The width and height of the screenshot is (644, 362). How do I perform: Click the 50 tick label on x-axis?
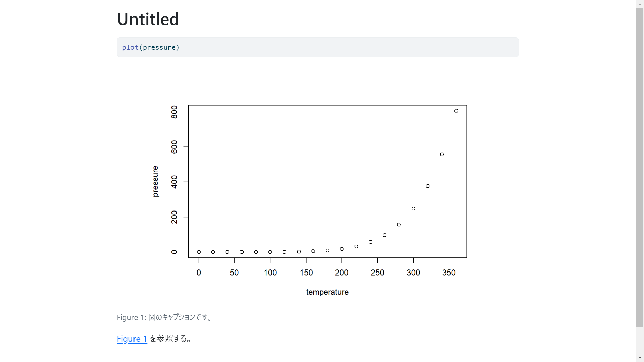tap(234, 273)
